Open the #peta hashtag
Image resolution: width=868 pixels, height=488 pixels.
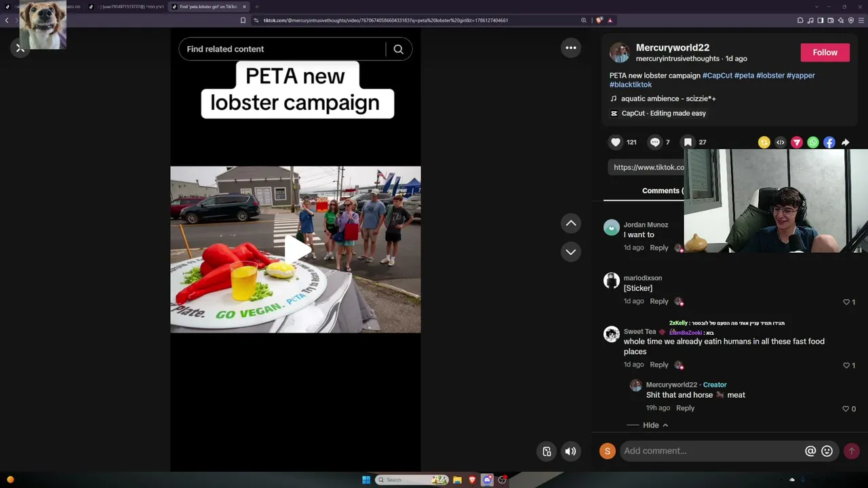tap(744, 75)
